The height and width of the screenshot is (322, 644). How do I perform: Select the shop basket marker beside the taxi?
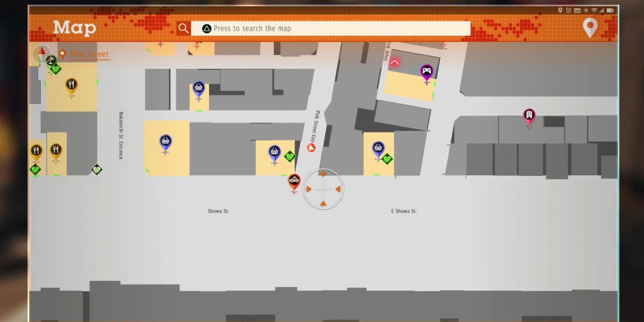tap(274, 152)
